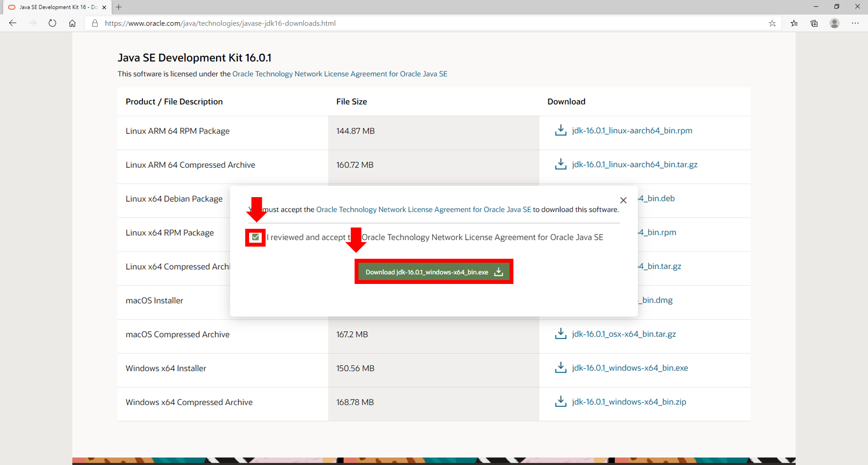Open the Favorites list
The width and height of the screenshot is (868, 465).
pyautogui.click(x=794, y=23)
